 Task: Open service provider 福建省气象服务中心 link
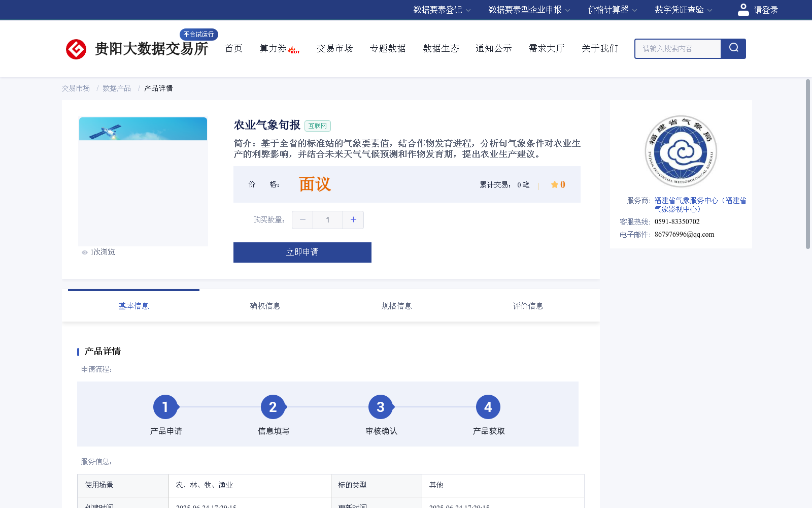pyautogui.click(x=700, y=205)
